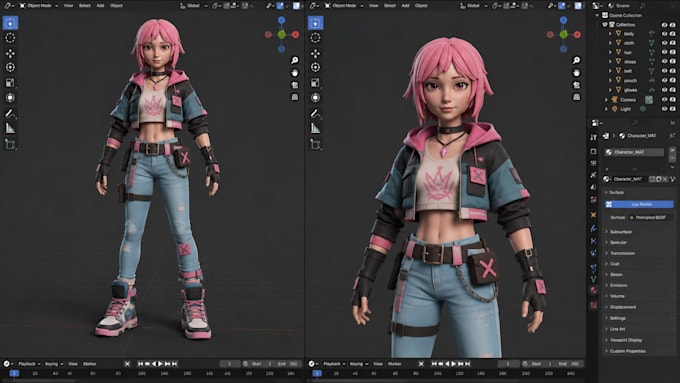The height and width of the screenshot is (383, 680).
Task: Select the Annotate tool in left viewport
Action: point(10,114)
